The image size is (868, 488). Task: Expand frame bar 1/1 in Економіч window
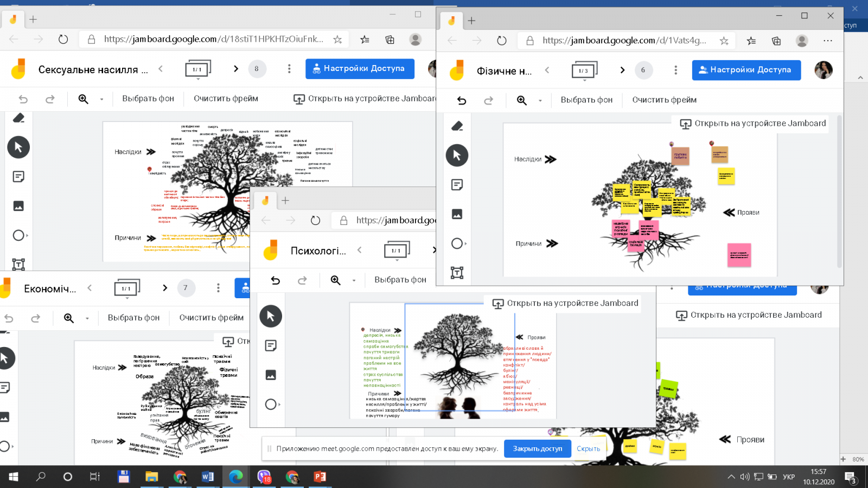pyautogui.click(x=127, y=288)
